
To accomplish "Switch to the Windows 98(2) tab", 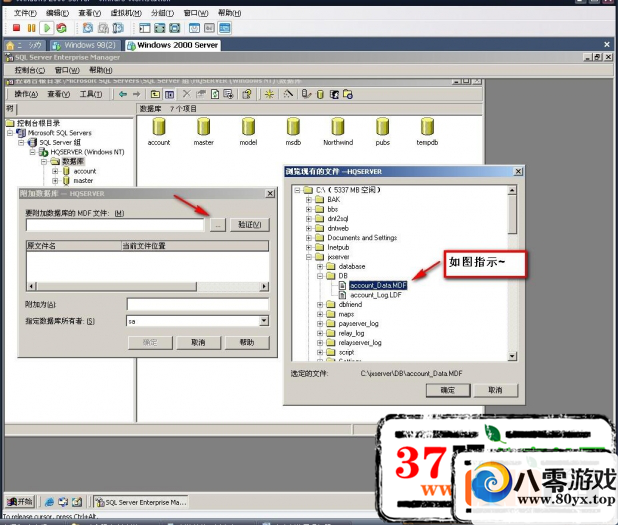I will (85, 45).
